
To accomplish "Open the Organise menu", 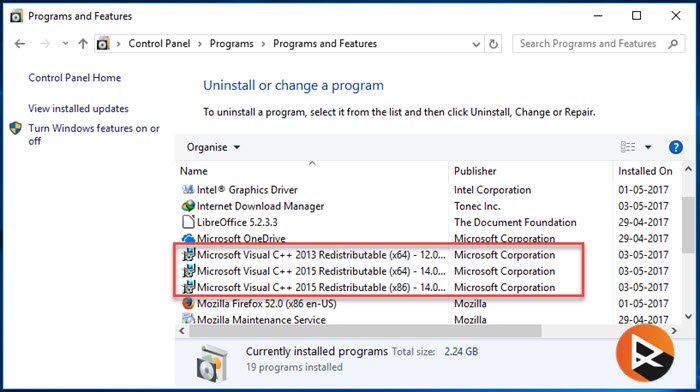I will click(x=213, y=147).
